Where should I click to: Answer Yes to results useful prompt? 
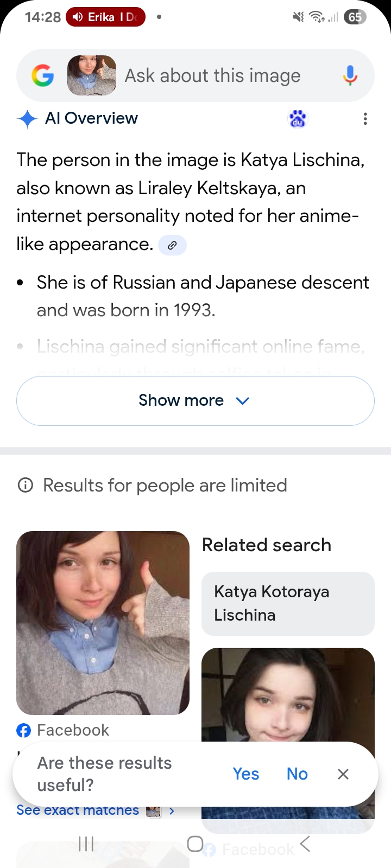(246, 774)
